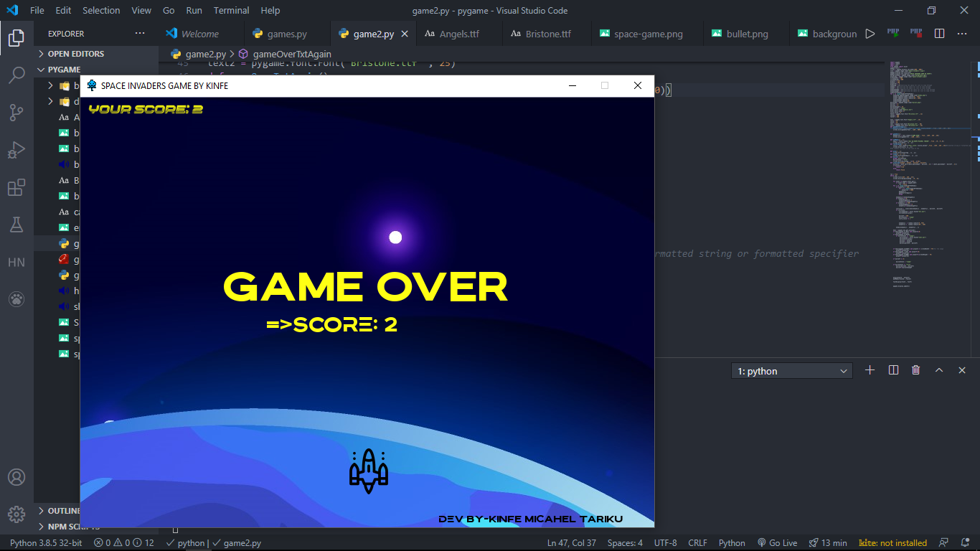Switch to the Bristone.ttf tab
This screenshot has height=551, width=980.
[x=548, y=34]
